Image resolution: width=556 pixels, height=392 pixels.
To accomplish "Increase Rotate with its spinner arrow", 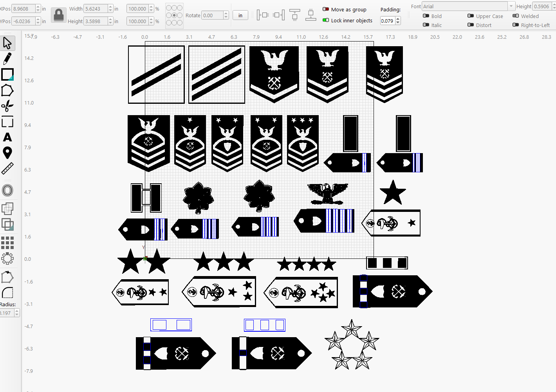I will tap(226, 13).
